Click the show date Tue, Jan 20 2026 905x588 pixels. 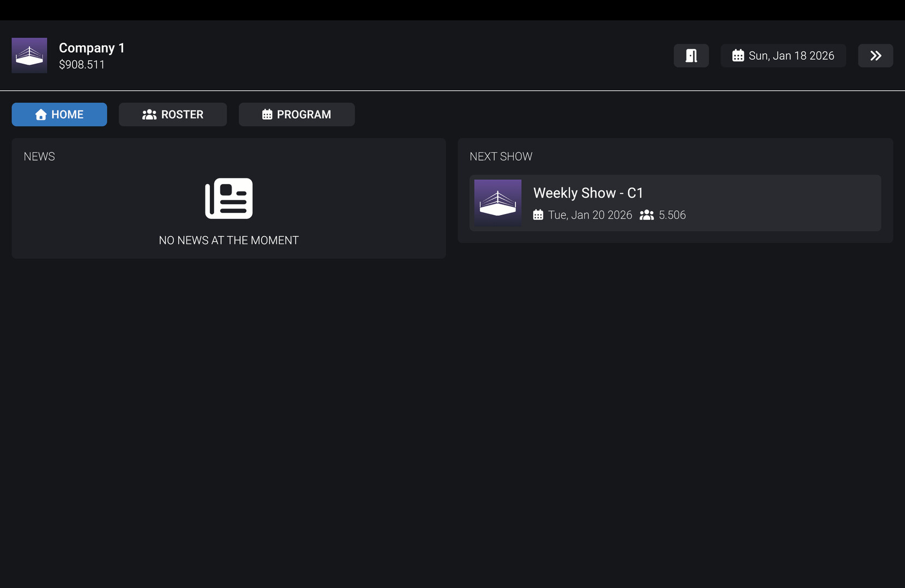(590, 215)
